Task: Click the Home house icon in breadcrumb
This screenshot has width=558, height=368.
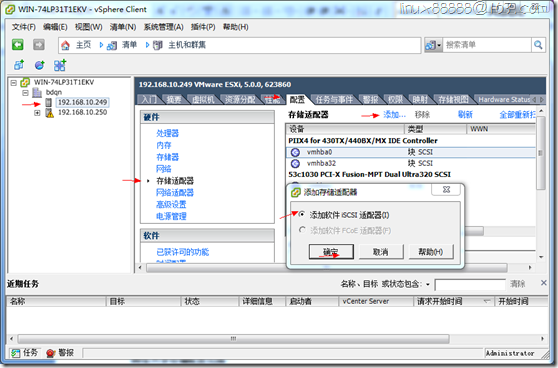Action: [65, 45]
